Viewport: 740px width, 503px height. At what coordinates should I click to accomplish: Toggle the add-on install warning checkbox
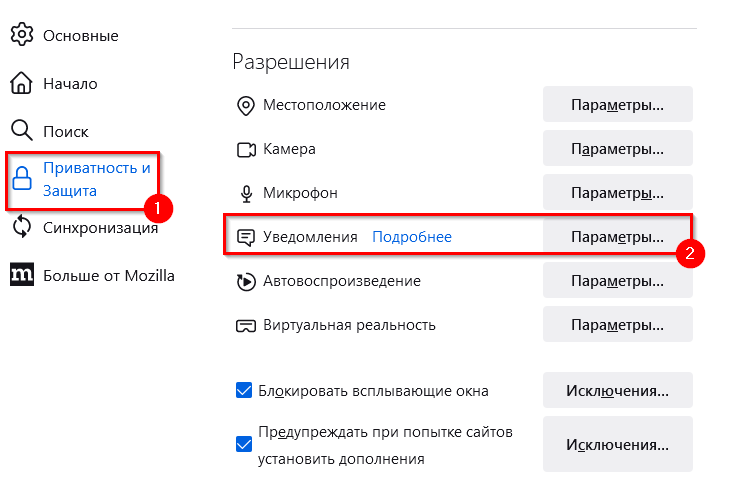pos(243,445)
